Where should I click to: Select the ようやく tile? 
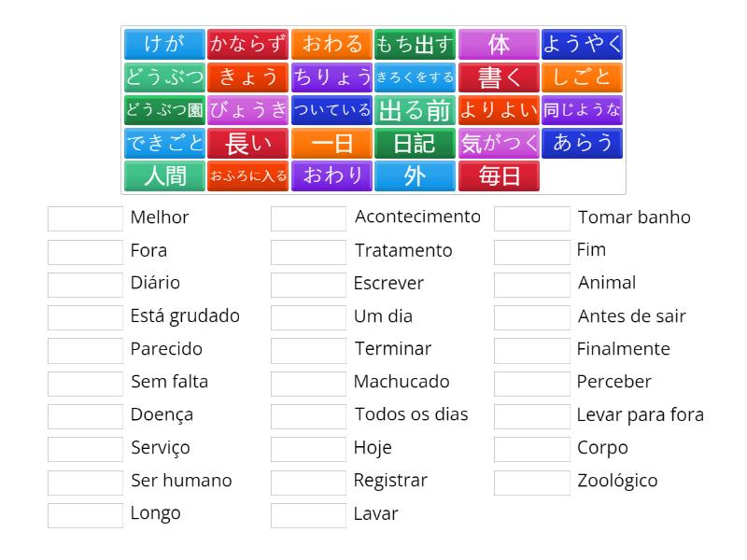pyautogui.click(x=582, y=44)
